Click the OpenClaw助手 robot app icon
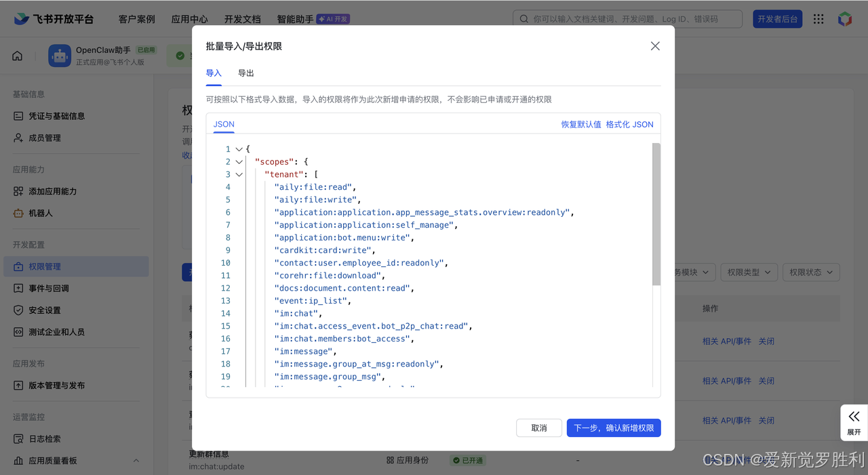The height and width of the screenshot is (475, 868). click(x=60, y=56)
